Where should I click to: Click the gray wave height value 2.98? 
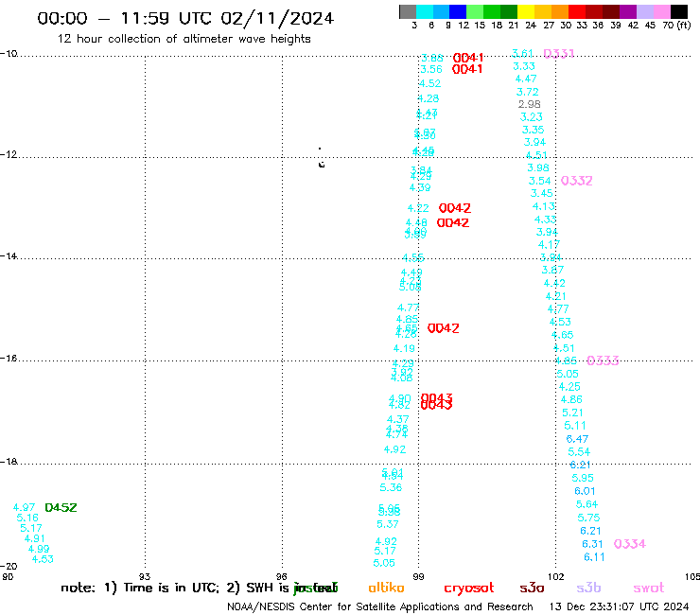[530, 104]
